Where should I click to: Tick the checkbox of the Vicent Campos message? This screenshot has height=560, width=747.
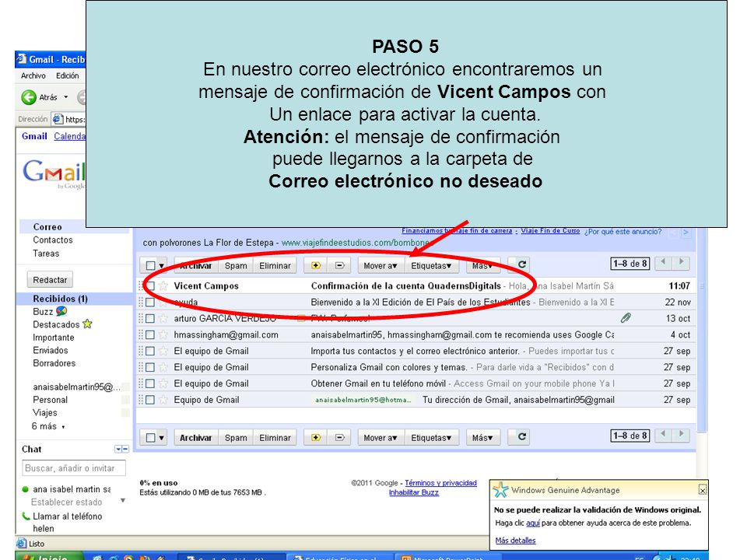point(150,285)
